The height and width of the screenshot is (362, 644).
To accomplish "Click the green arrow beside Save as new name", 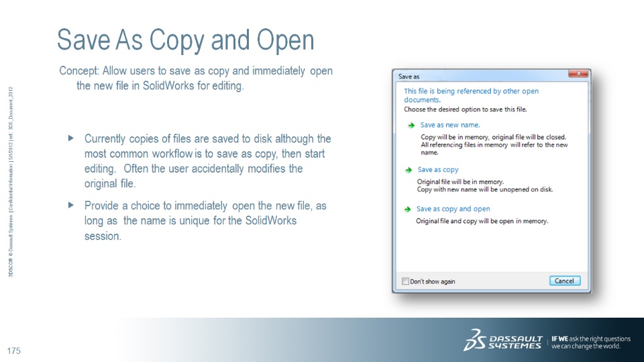I will [411, 126].
